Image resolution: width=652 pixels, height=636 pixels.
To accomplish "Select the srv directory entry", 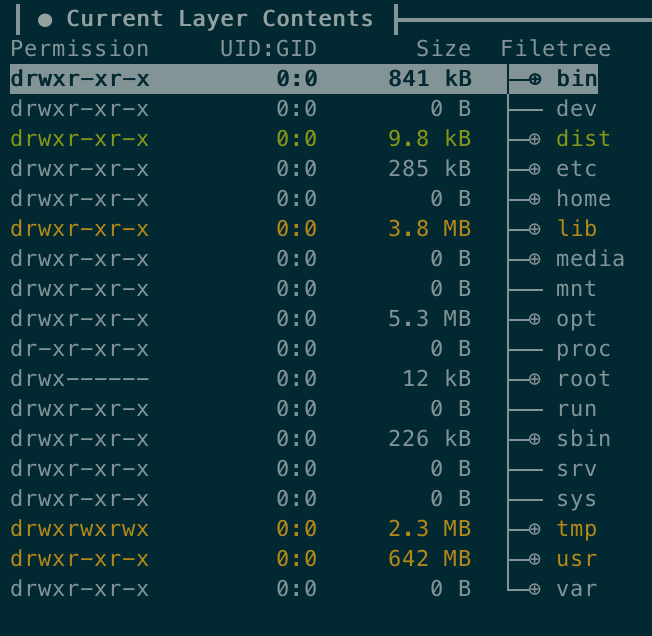I will (304, 469).
